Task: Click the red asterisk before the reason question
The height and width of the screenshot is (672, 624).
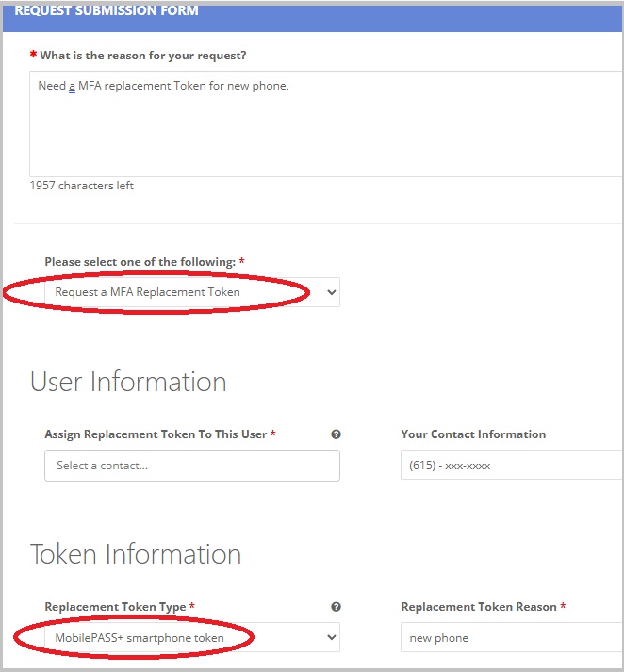Action: (x=34, y=56)
